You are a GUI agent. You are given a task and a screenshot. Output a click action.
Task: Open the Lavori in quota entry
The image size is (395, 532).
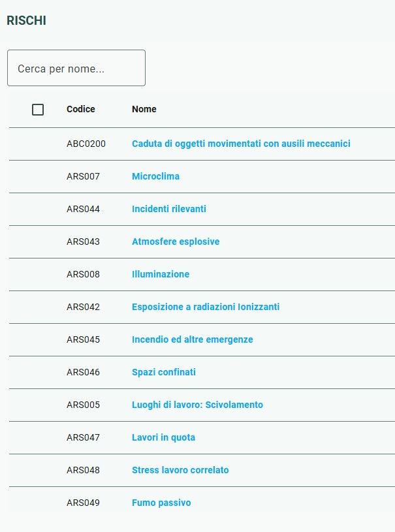pos(163,437)
